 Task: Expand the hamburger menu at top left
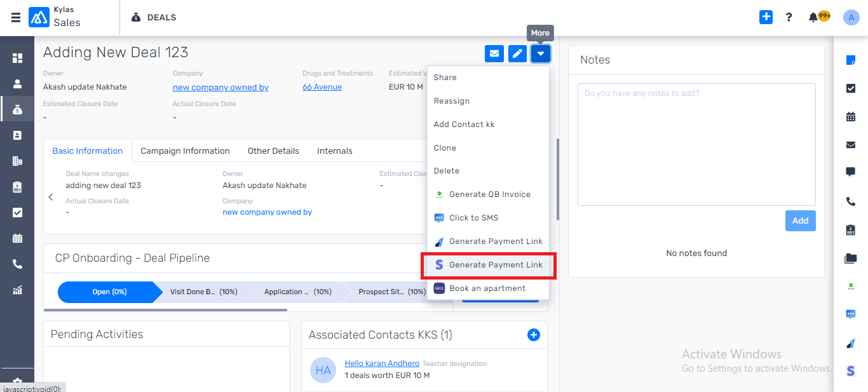[16, 17]
